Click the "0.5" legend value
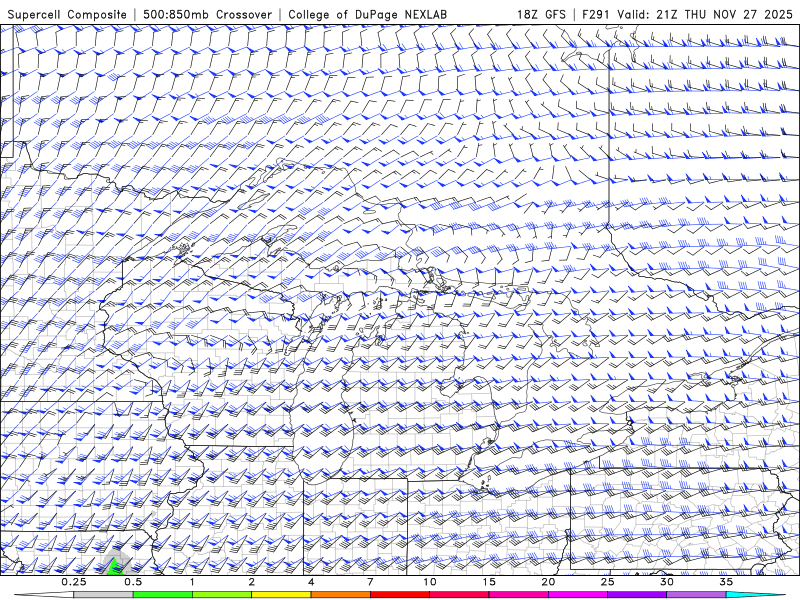This screenshot has height=600, width=800. (x=133, y=582)
